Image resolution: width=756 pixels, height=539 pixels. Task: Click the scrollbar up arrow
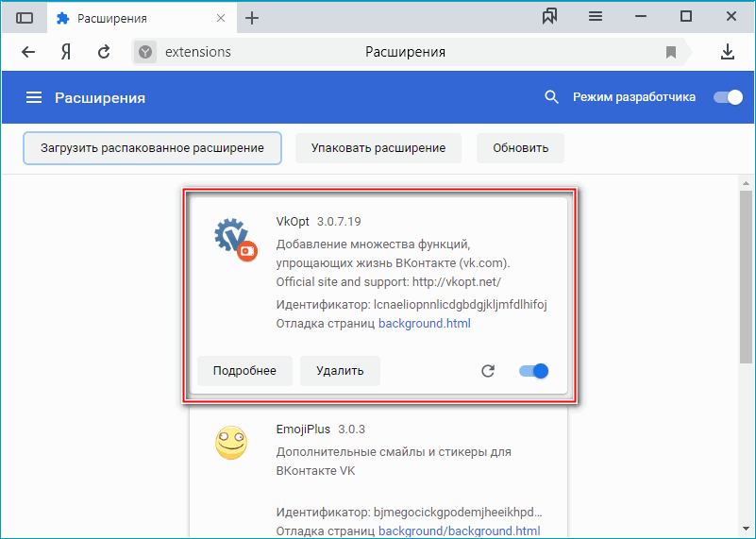(x=746, y=183)
